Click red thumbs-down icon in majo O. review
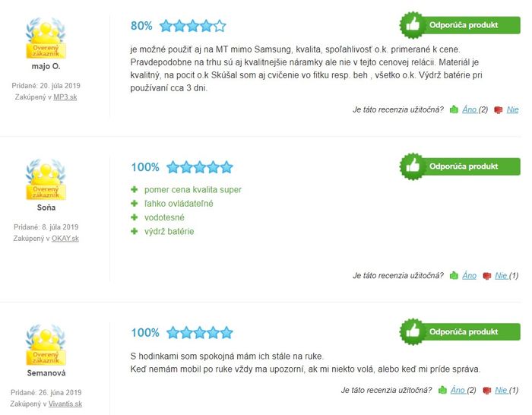This screenshot has width=532, height=415. [x=498, y=110]
